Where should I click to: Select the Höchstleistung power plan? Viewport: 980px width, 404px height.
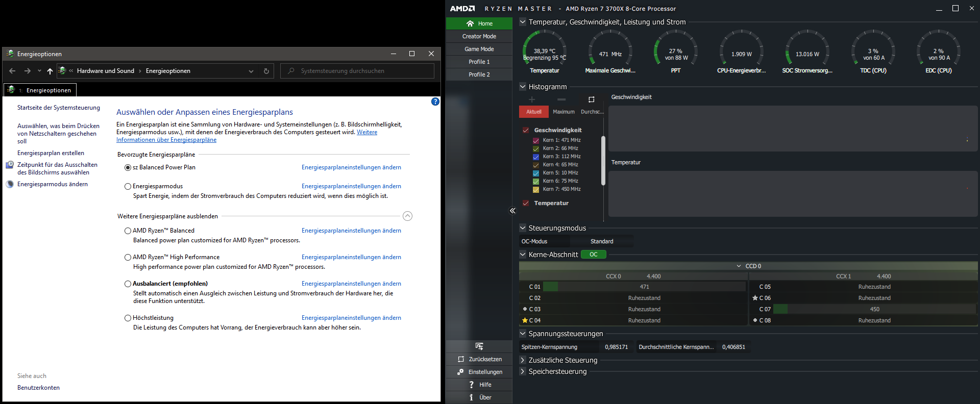(x=128, y=318)
